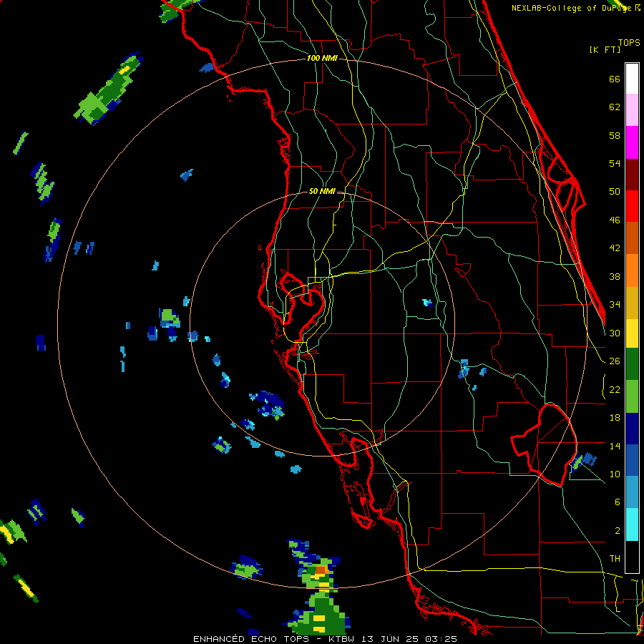Pick the orange 38 kft legend swatch
The width and height of the screenshot is (644, 644).
click(x=632, y=270)
